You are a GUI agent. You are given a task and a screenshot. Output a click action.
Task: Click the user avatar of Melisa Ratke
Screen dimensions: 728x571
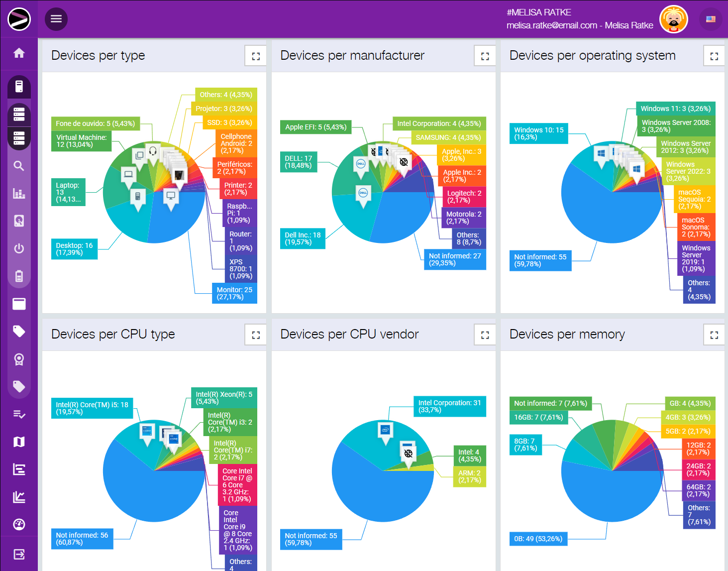point(673,19)
